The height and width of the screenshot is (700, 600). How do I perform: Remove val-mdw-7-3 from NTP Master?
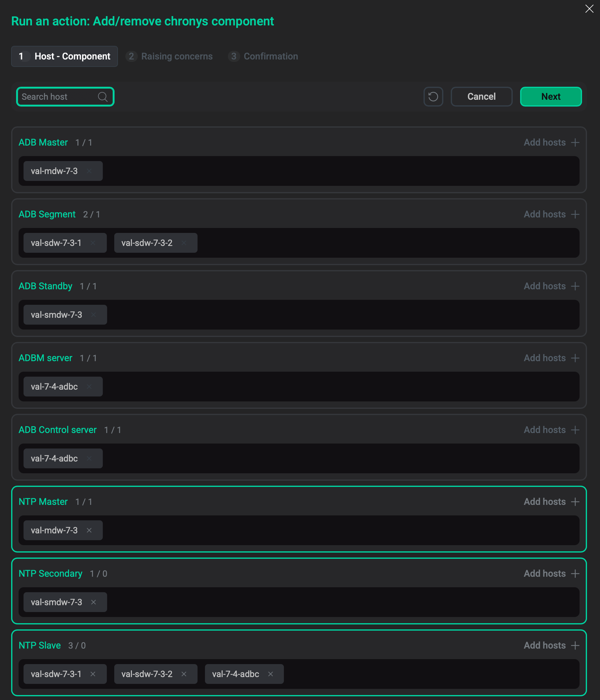89,530
